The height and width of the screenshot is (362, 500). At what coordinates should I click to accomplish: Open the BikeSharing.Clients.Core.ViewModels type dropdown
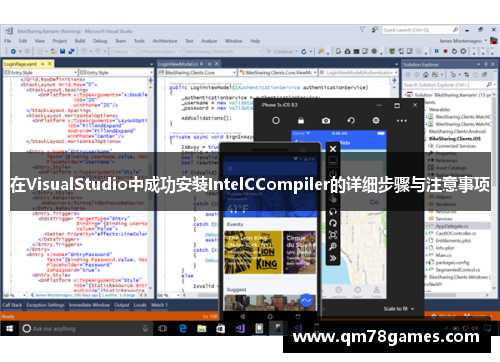point(278,72)
